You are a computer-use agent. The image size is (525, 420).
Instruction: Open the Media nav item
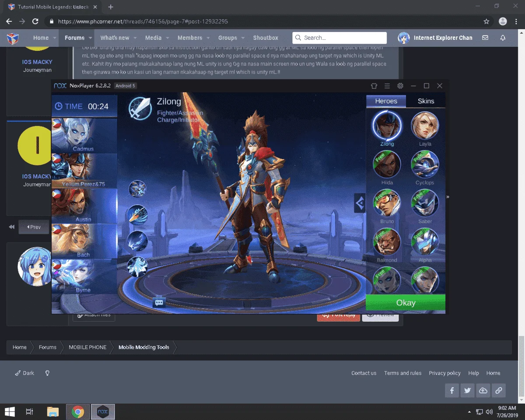pyautogui.click(x=153, y=38)
